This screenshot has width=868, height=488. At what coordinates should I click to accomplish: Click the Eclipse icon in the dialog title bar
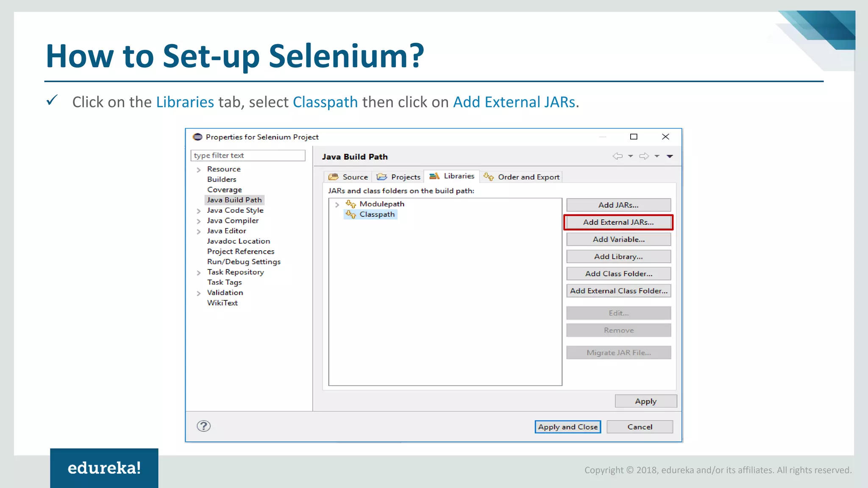[198, 137]
